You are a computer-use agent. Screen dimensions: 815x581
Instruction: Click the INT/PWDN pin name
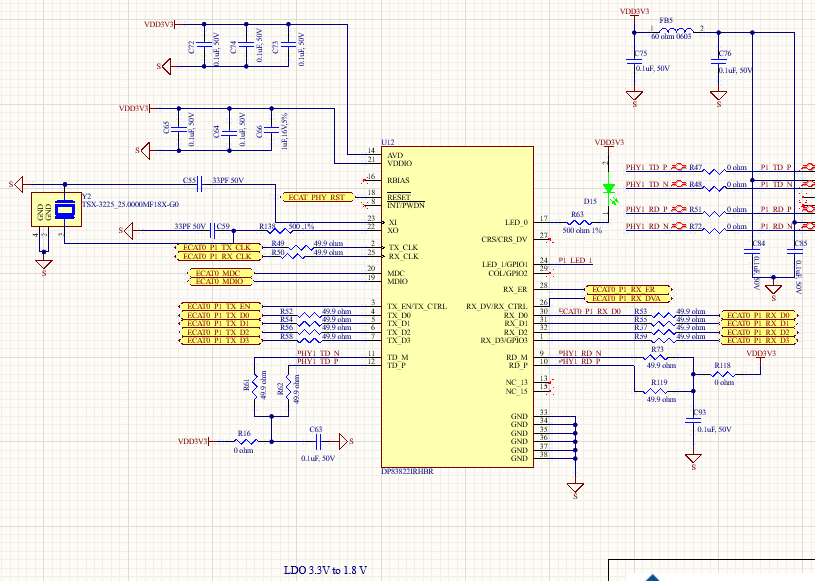pyautogui.click(x=406, y=205)
